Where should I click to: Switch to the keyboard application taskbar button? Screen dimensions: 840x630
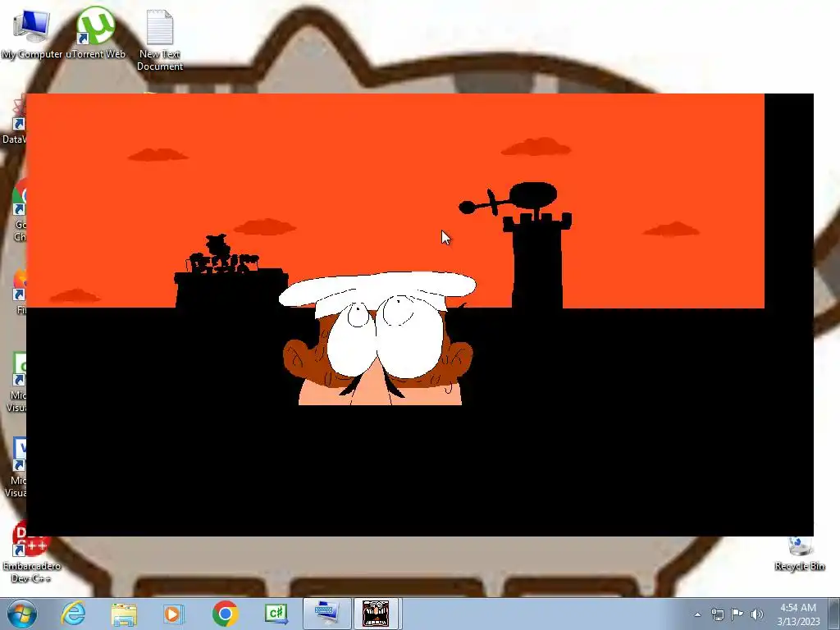326,614
